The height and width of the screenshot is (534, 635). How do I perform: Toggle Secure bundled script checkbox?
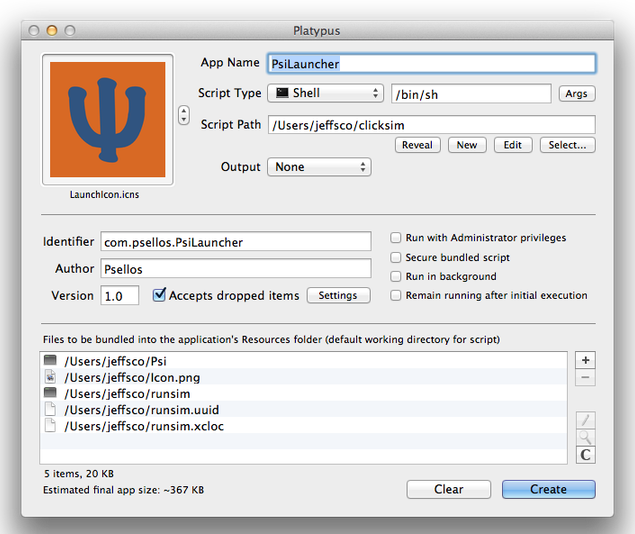(397, 257)
